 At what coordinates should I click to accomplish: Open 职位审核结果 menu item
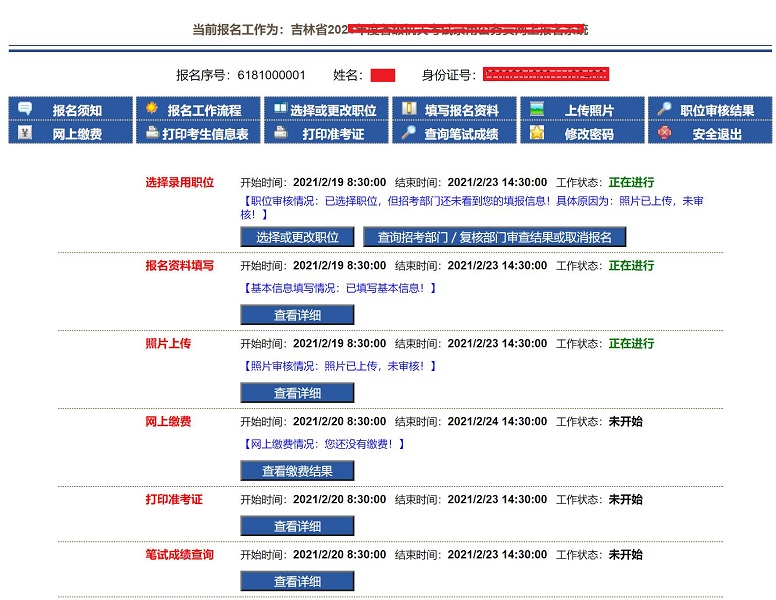pyautogui.click(x=717, y=110)
